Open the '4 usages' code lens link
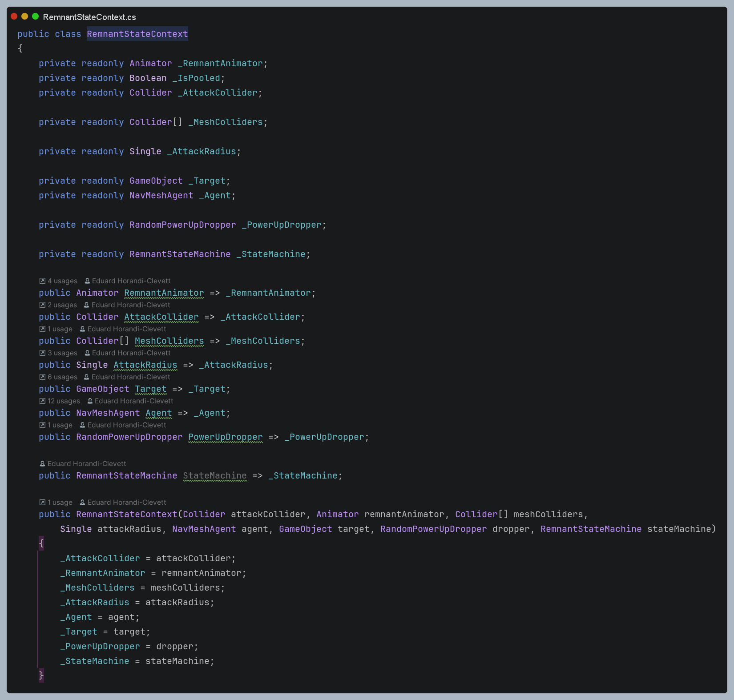 [62, 281]
